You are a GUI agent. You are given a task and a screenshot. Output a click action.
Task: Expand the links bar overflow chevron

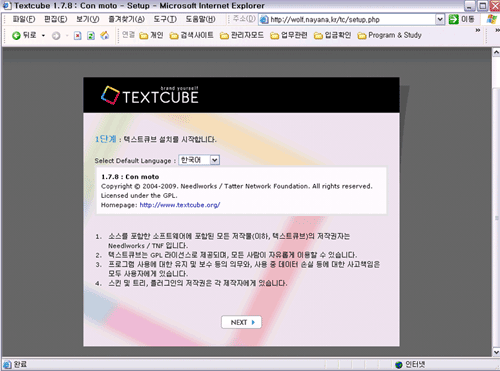(x=478, y=30)
